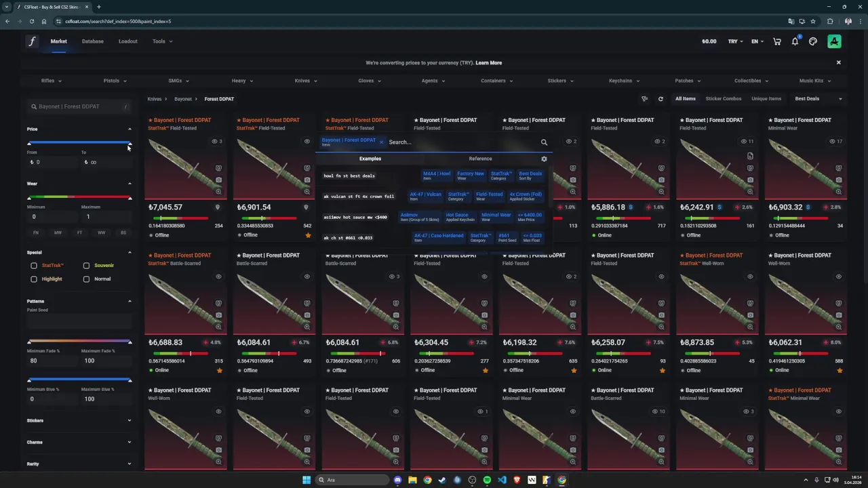Click the Paint Seed input field

[x=79, y=321]
